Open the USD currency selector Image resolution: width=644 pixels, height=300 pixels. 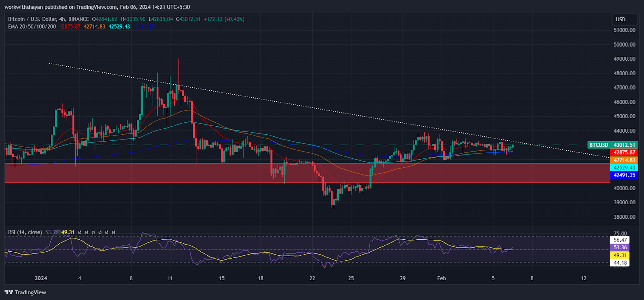coord(625,19)
